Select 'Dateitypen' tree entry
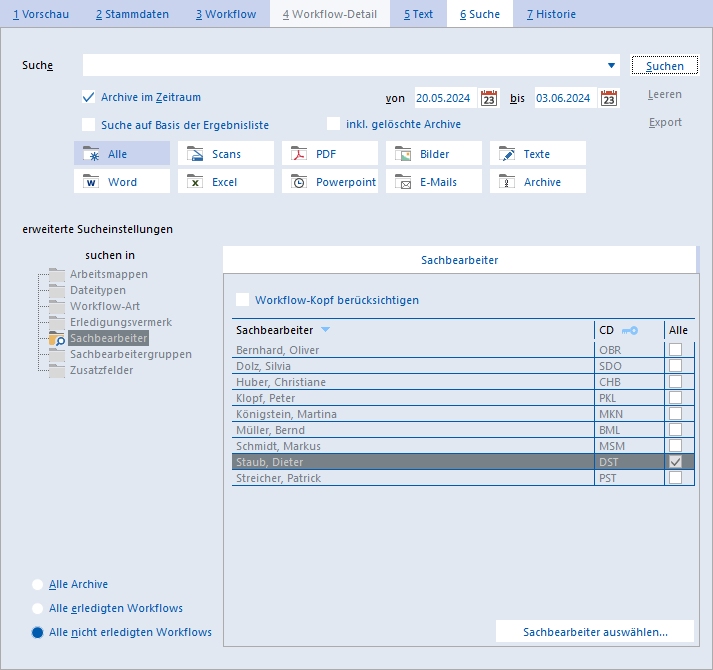This screenshot has width=713, height=670. click(x=98, y=290)
